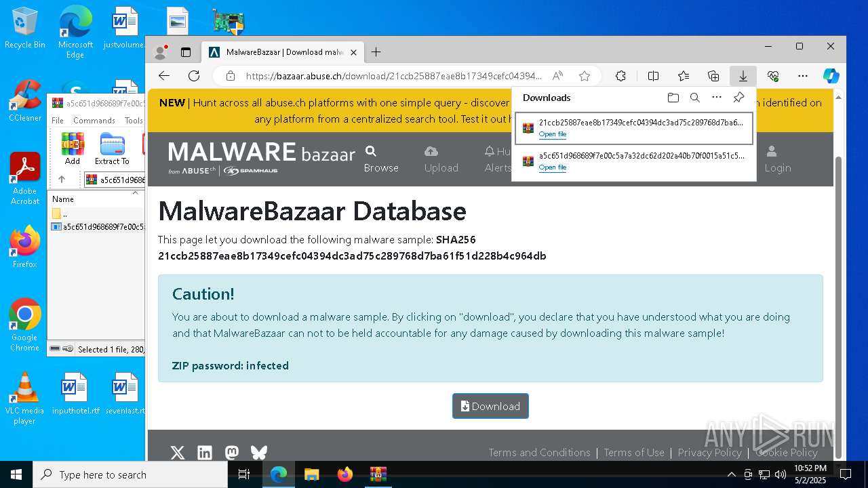Open Collections icon in Edge toolbar
This screenshot has width=868, height=488.
pos(713,76)
